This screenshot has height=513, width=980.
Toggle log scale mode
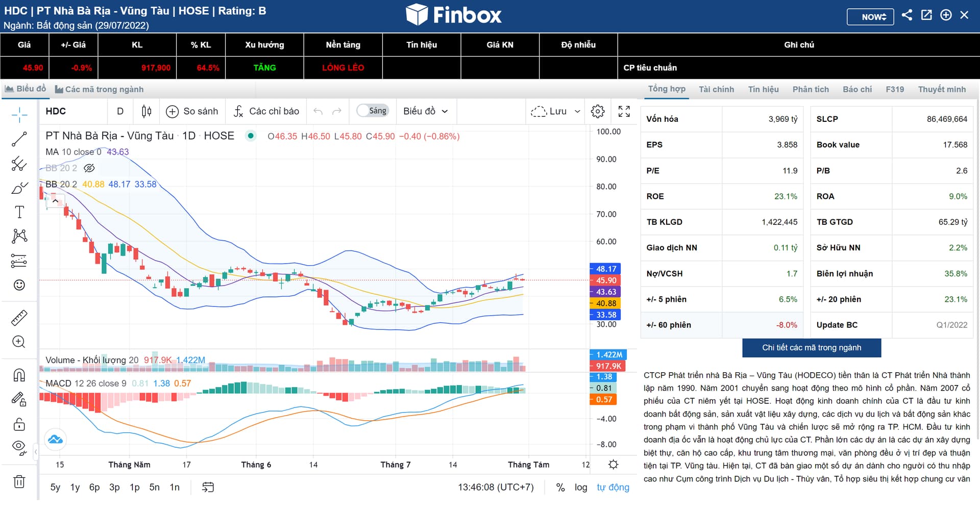pos(581,488)
